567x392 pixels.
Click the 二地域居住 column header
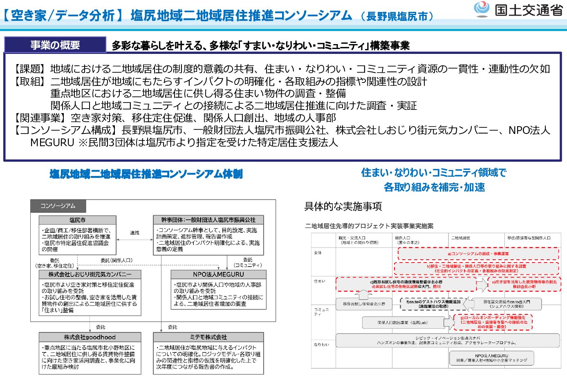click(461, 238)
